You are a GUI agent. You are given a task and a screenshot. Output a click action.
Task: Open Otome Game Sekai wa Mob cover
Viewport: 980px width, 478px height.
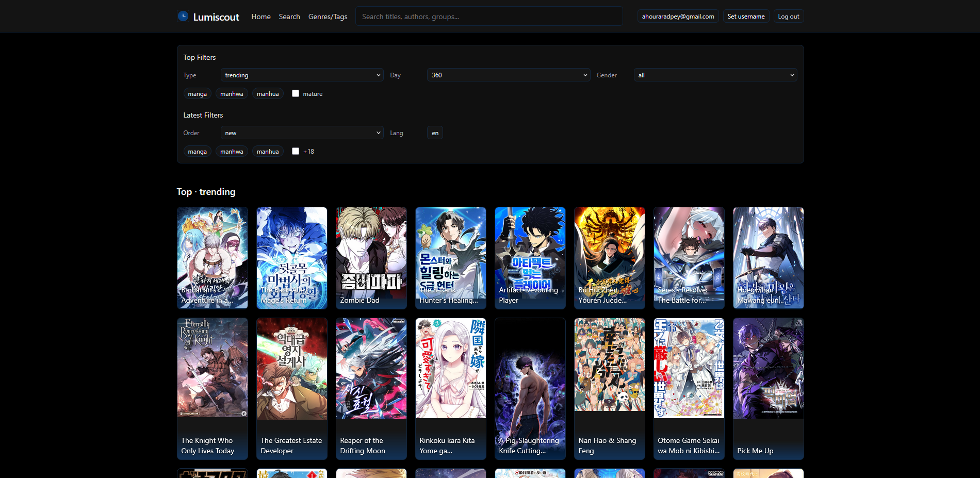689,388
